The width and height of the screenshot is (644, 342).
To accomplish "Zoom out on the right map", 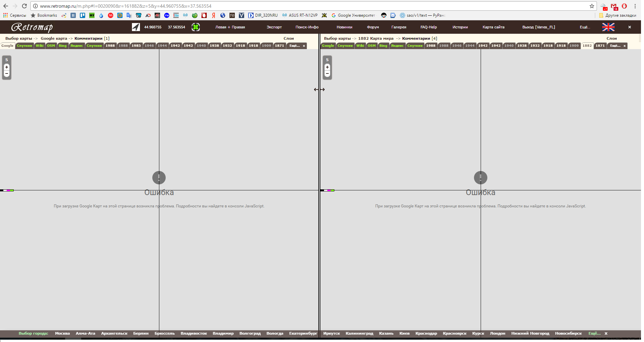I will 327,73.
